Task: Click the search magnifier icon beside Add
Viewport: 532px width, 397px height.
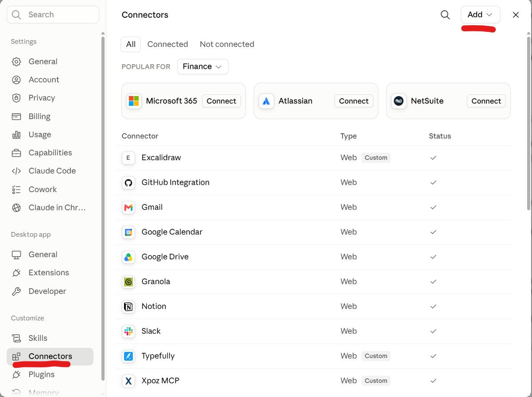Action: pyautogui.click(x=445, y=15)
